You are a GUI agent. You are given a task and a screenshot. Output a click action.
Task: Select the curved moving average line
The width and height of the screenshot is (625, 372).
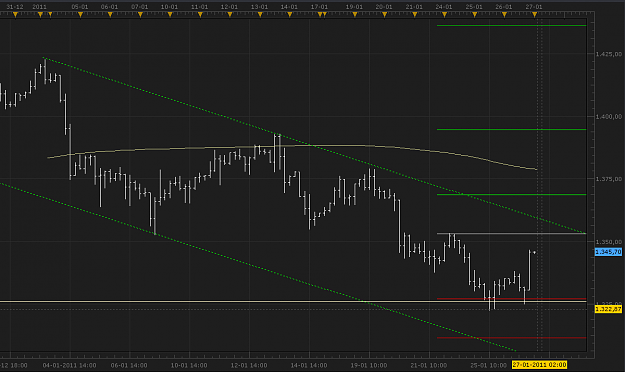[292, 146]
